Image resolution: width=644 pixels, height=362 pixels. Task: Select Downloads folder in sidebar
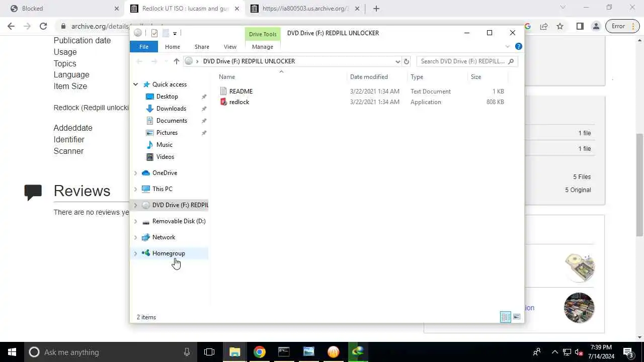tap(171, 109)
